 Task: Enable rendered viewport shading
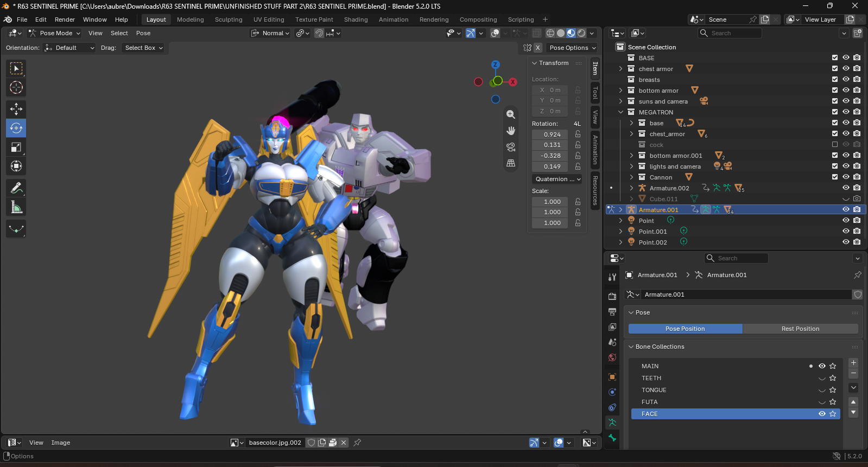click(581, 33)
